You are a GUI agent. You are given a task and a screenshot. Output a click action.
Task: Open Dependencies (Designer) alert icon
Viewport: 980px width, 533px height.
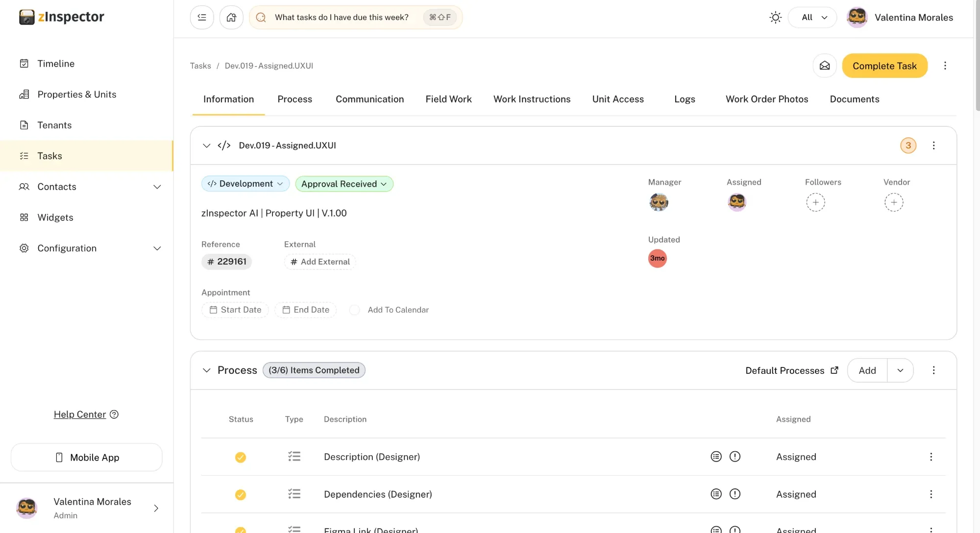[x=735, y=494]
